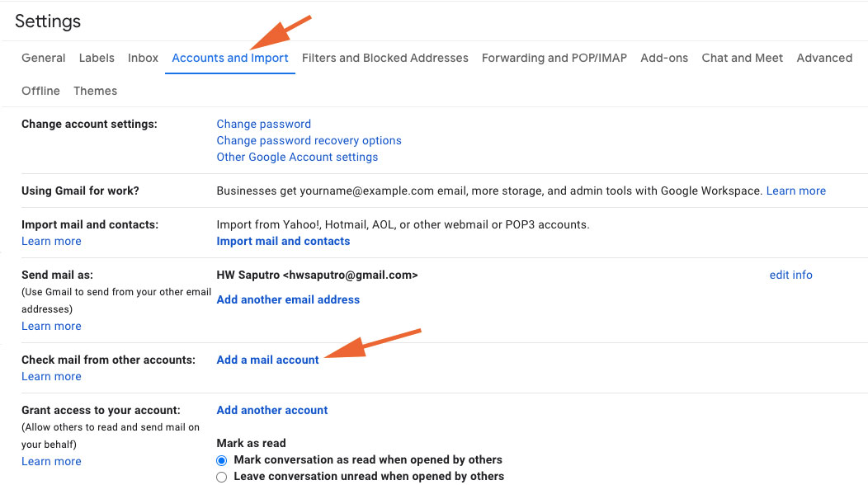This screenshot has height=485, width=868.
Task: Open the Offline settings tab
Action: click(40, 91)
